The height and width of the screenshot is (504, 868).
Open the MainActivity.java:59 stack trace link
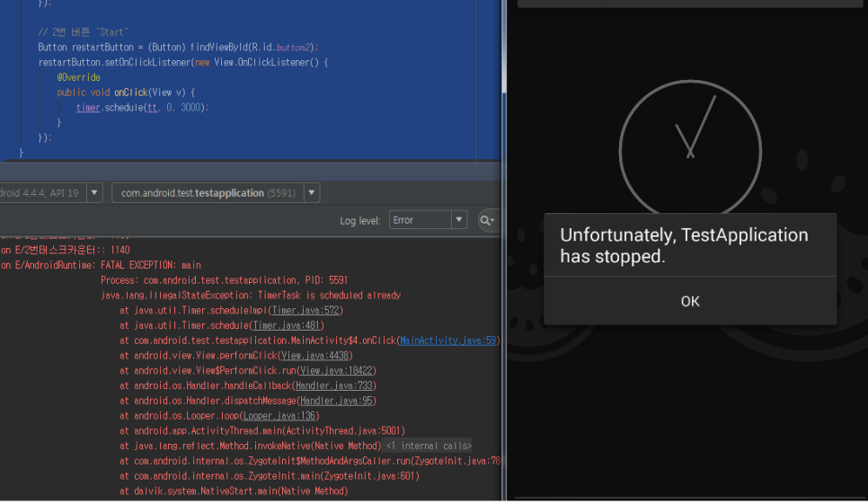point(447,340)
